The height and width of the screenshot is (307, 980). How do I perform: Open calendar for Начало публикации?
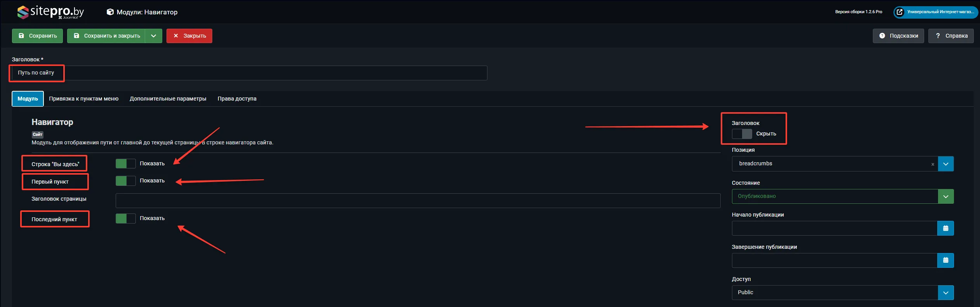coord(945,228)
